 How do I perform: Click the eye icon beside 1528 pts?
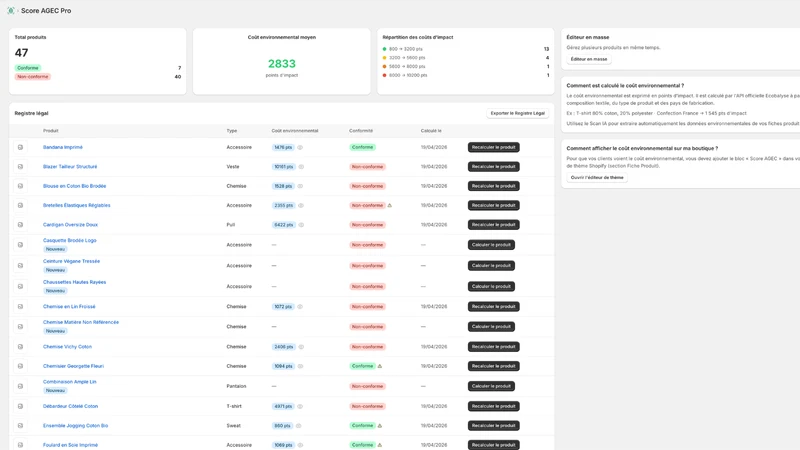[301, 186]
